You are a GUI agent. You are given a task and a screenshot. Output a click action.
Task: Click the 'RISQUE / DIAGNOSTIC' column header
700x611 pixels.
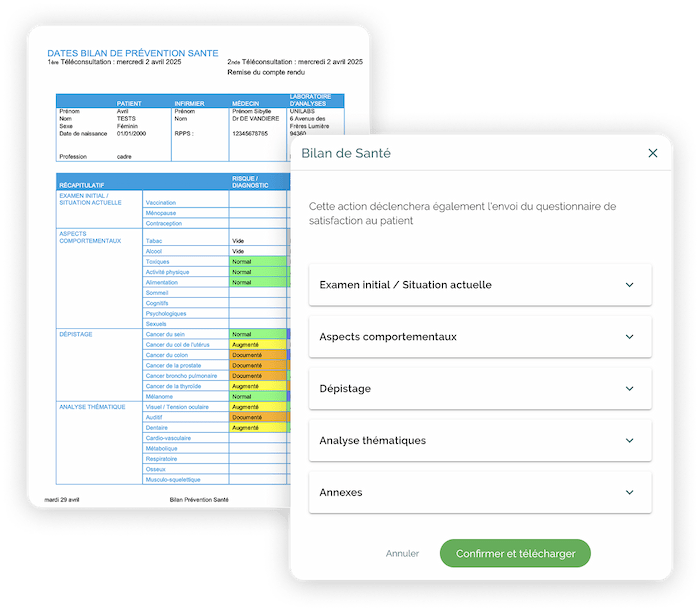point(250,182)
